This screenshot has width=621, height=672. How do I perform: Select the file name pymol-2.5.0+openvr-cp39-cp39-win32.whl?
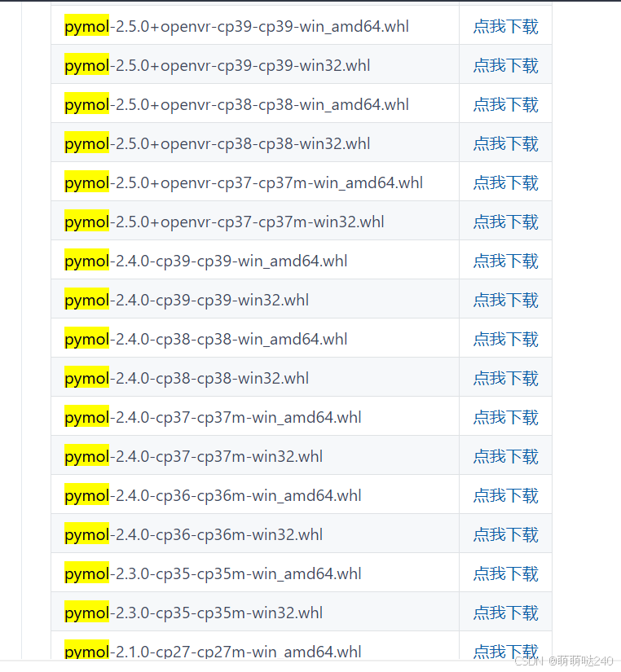pyautogui.click(x=218, y=66)
